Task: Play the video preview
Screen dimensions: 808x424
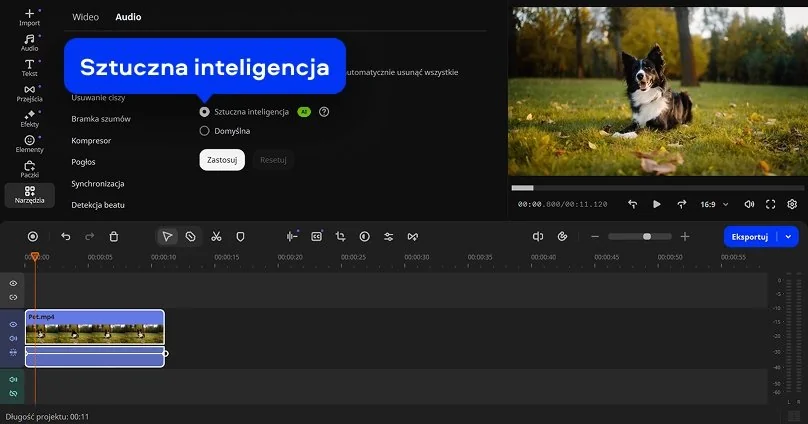Action: [x=657, y=204]
